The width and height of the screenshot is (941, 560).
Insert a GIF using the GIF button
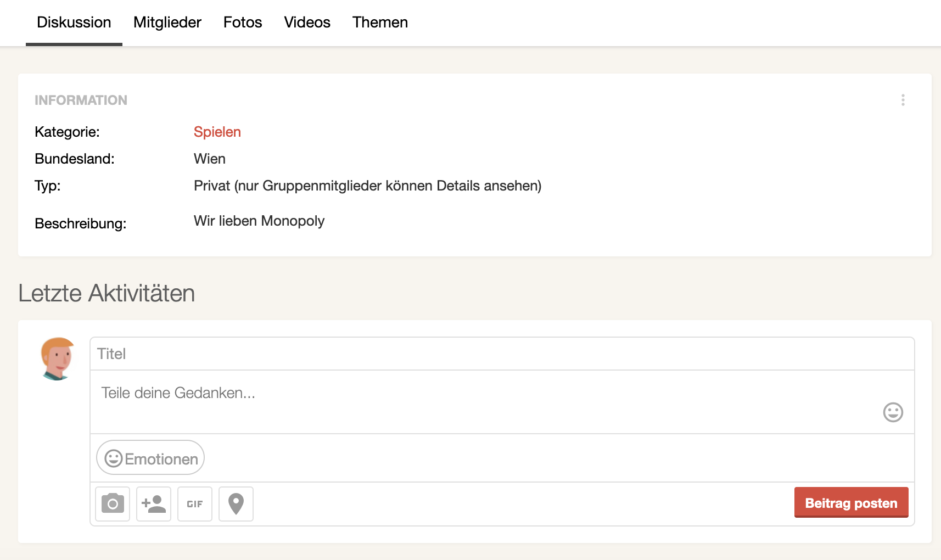pyautogui.click(x=195, y=503)
